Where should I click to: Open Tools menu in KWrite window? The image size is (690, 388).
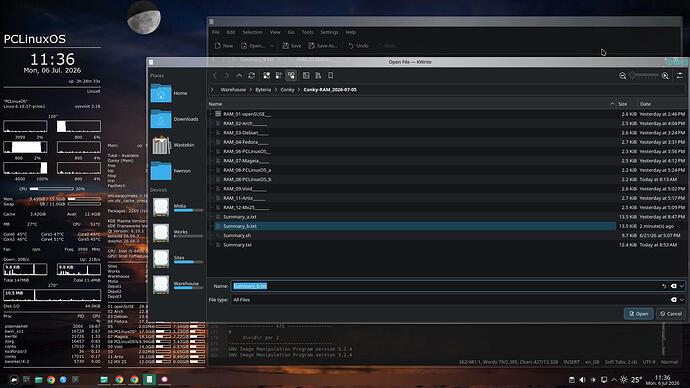pos(307,33)
